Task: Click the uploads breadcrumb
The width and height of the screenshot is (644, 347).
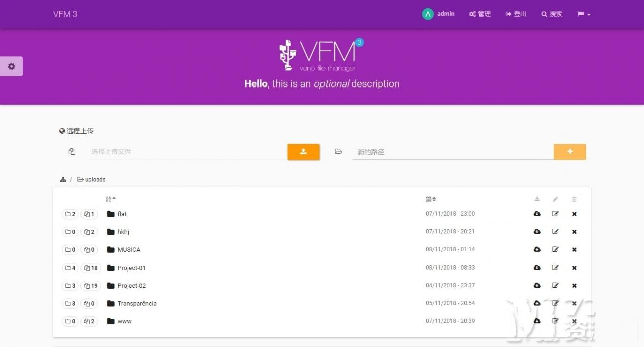Action: [92, 180]
